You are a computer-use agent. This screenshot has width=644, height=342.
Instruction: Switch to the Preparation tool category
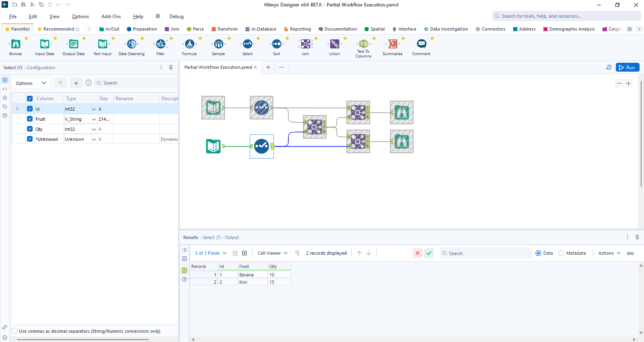point(142,29)
